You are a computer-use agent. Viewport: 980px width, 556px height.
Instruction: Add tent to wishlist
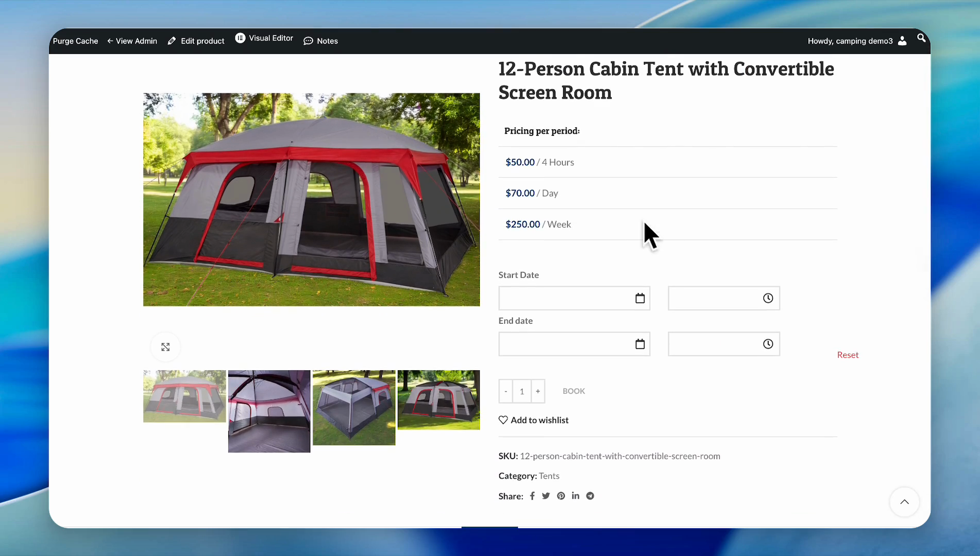point(534,421)
